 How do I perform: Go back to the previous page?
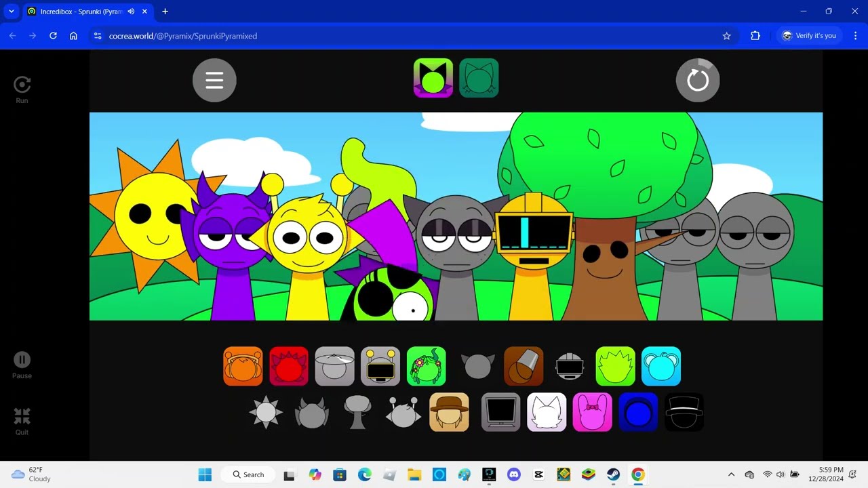pyautogui.click(x=12, y=36)
